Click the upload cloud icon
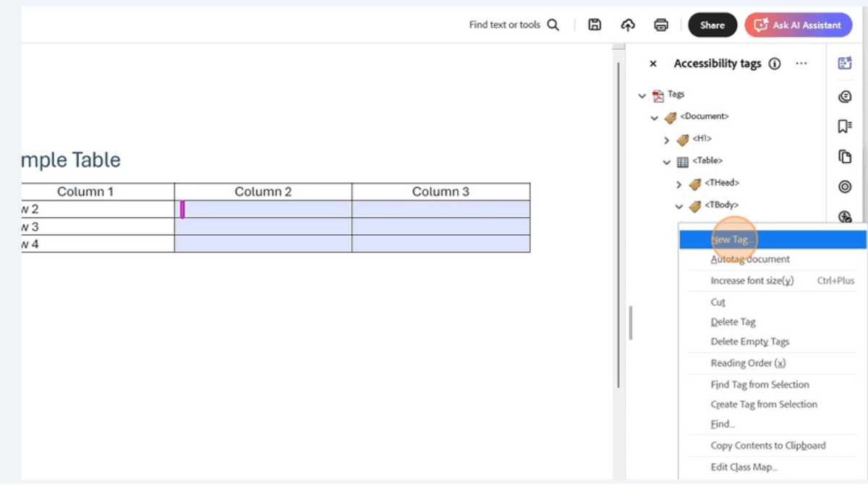The width and height of the screenshot is (868, 488). 627,25
